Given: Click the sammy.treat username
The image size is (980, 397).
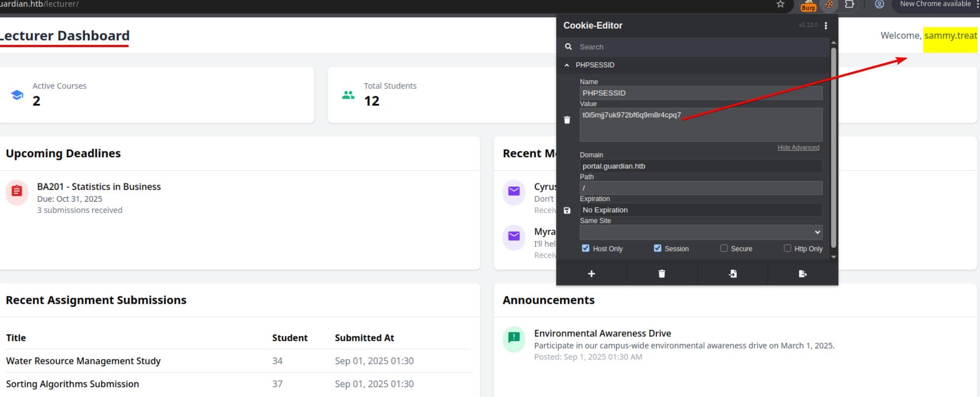Looking at the screenshot, I should coord(950,36).
